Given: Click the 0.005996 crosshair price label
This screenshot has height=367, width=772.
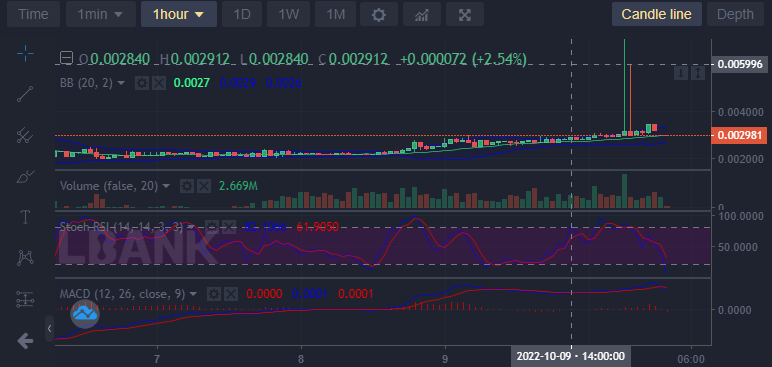Looking at the screenshot, I should [x=740, y=64].
